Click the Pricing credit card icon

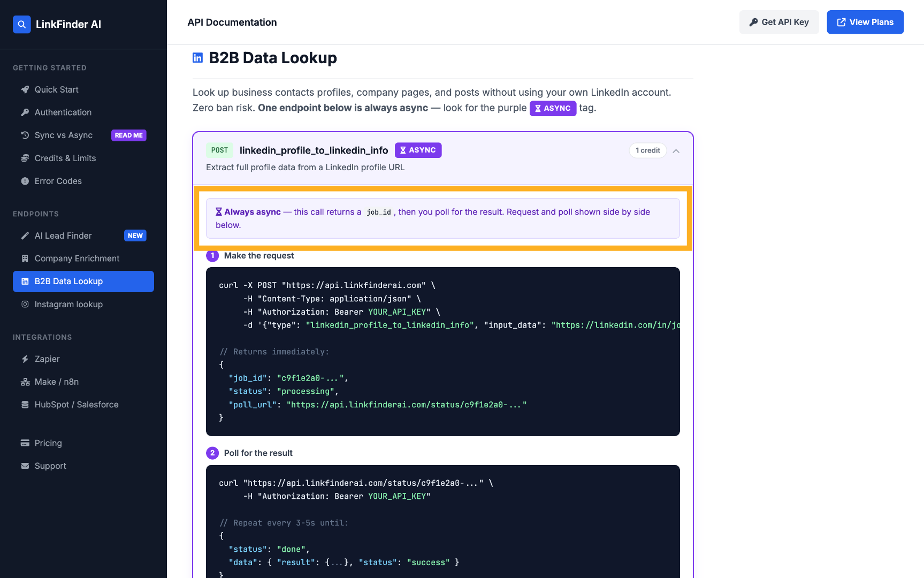25,443
